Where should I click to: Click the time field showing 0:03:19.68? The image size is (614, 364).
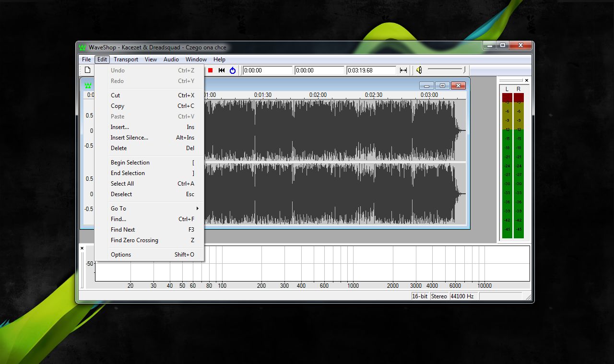pyautogui.click(x=371, y=70)
